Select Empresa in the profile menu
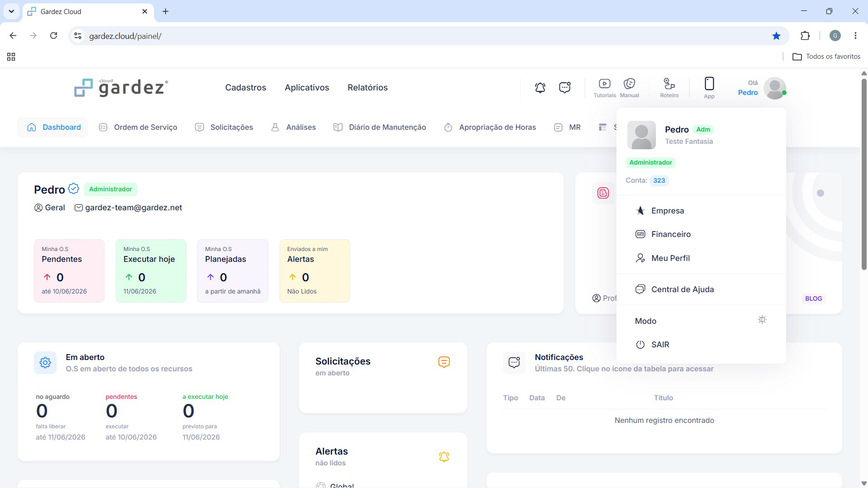This screenshot has width=868, height=488. coord(701,211)
